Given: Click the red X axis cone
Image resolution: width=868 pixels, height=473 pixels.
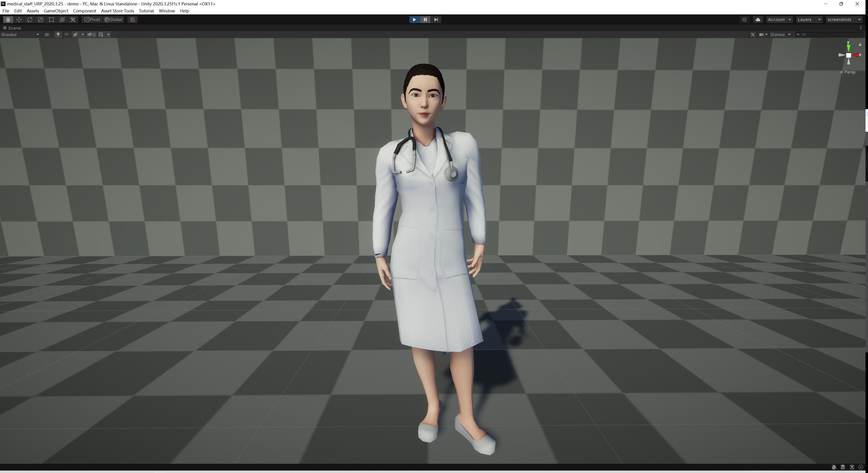Looking at the screenshot, I should click(x=856, y=55).
